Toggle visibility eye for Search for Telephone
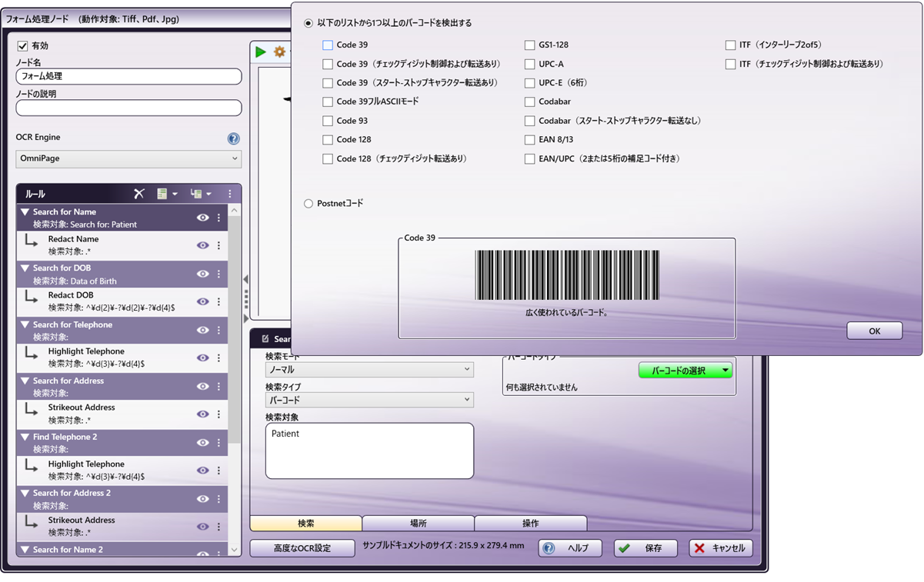 pos(203,330)
